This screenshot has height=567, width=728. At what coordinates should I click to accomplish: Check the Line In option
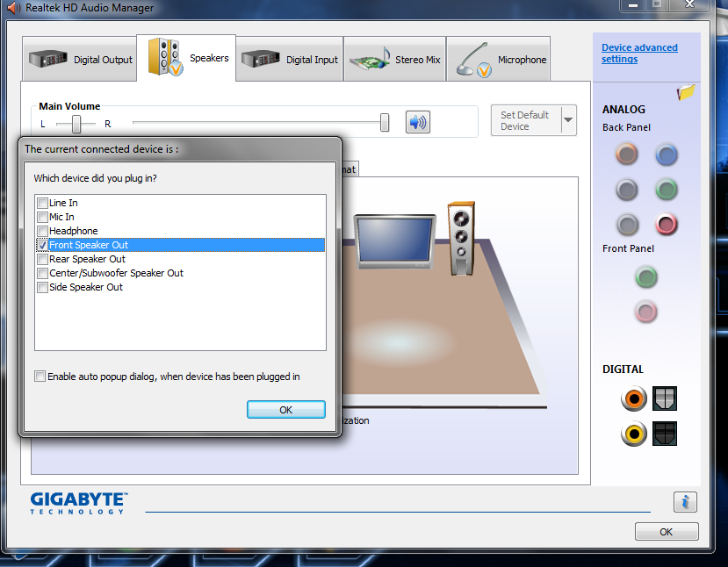[x=43, y=203]
